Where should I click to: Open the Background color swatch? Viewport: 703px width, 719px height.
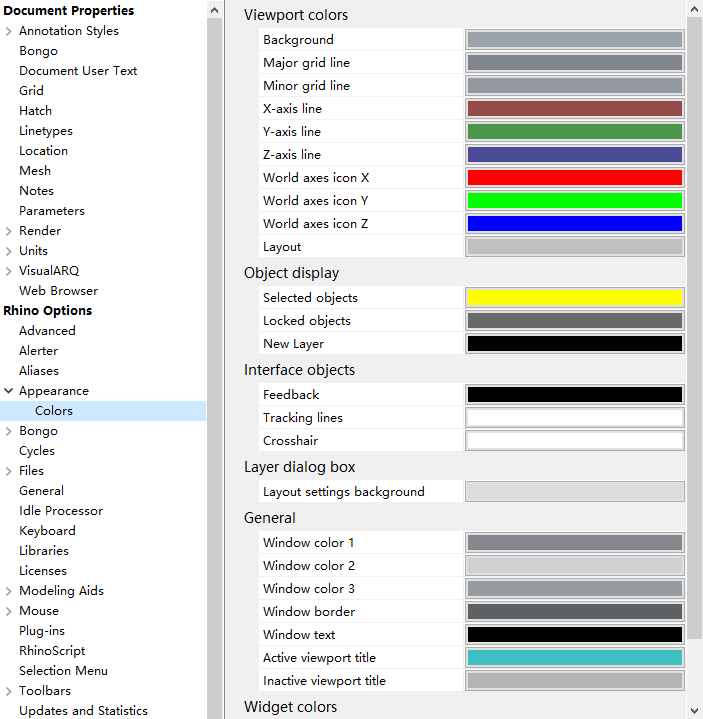click(x=575, y=39)
